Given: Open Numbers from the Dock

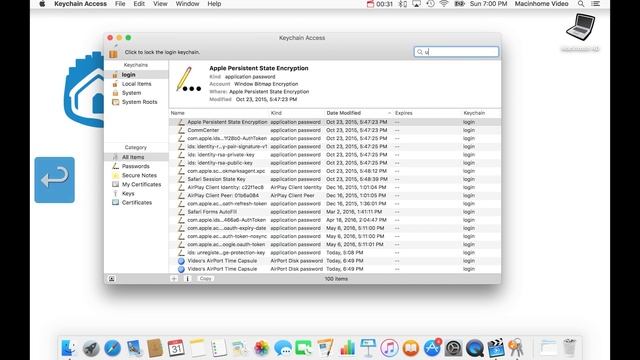Looking at the screenshot, I should click(x=347, y=348).
